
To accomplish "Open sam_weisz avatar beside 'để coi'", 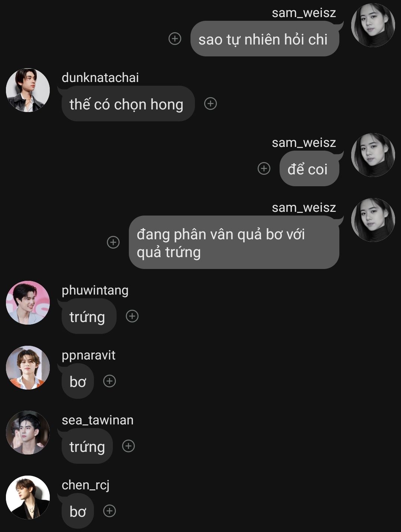I will click(x=373, y=155).
